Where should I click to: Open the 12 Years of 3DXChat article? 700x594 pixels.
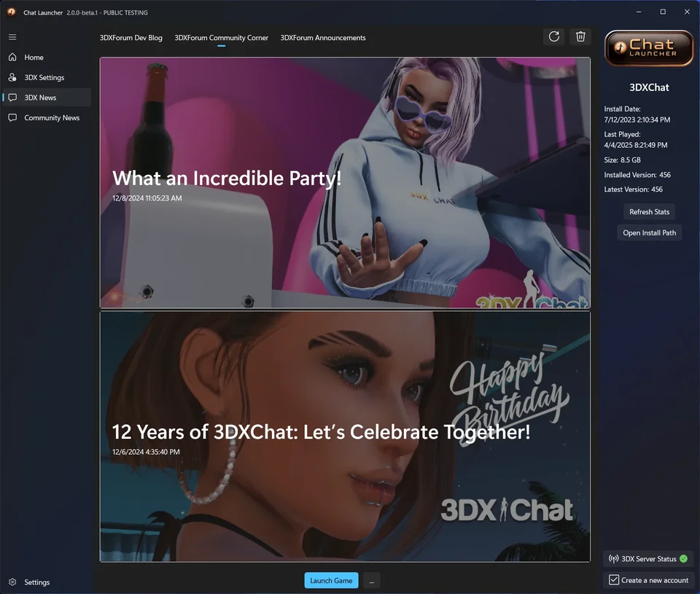point(345,437)
